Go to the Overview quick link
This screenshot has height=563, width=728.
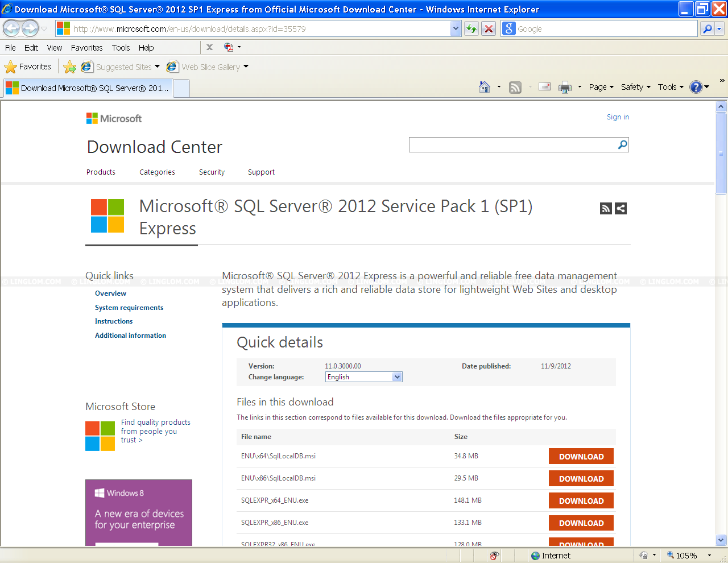(110, 293)
